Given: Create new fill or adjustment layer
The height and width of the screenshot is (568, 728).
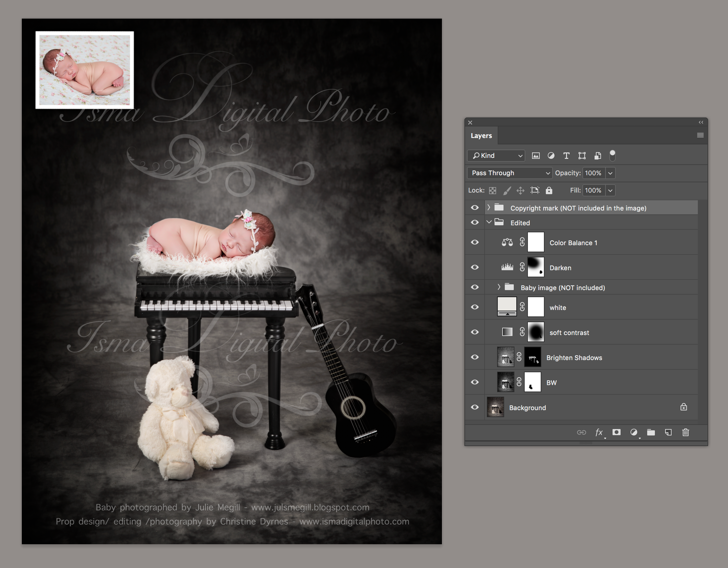Looking at the screenshot, I should tap(634, 433).
